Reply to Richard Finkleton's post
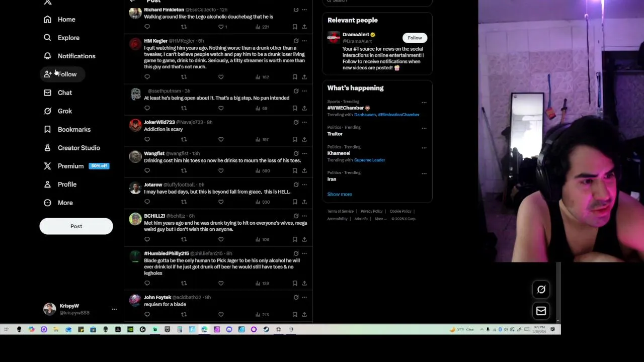The image size is (644, 362). [147, 27]
